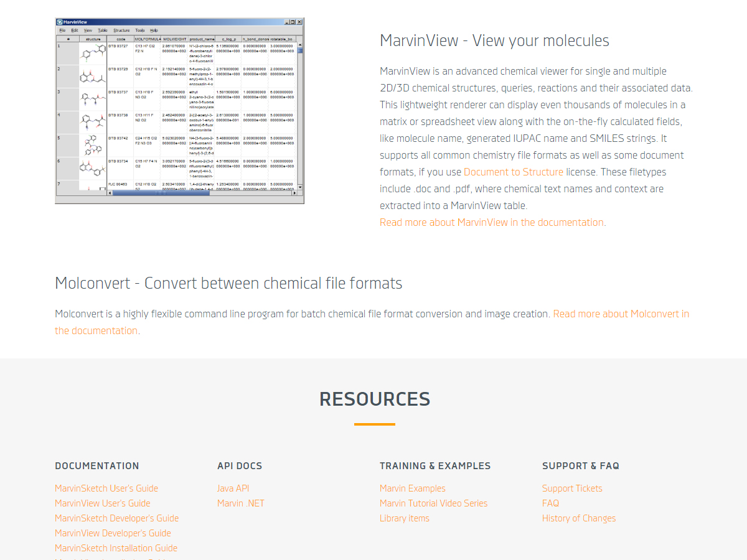Screen dimensions: 747x560
Task: Read more about MarvinView in the documentation
Action: pyautogui.click(x=492, y=222)
